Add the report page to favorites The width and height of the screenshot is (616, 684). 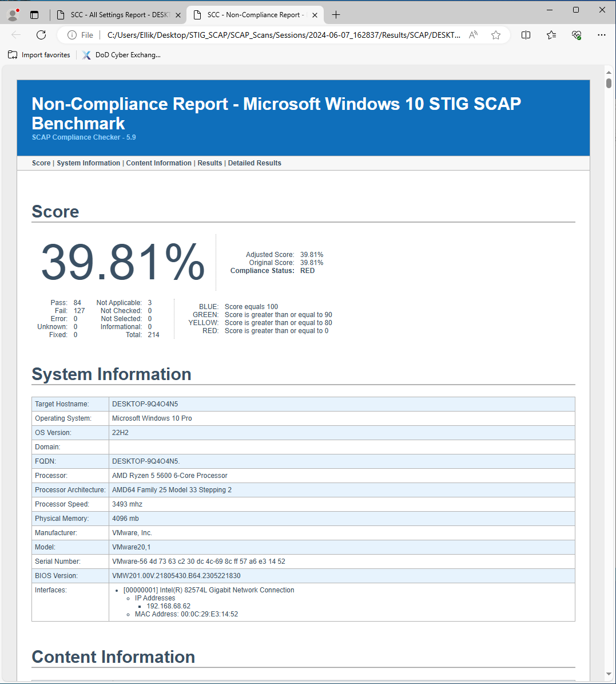point(495,35)
